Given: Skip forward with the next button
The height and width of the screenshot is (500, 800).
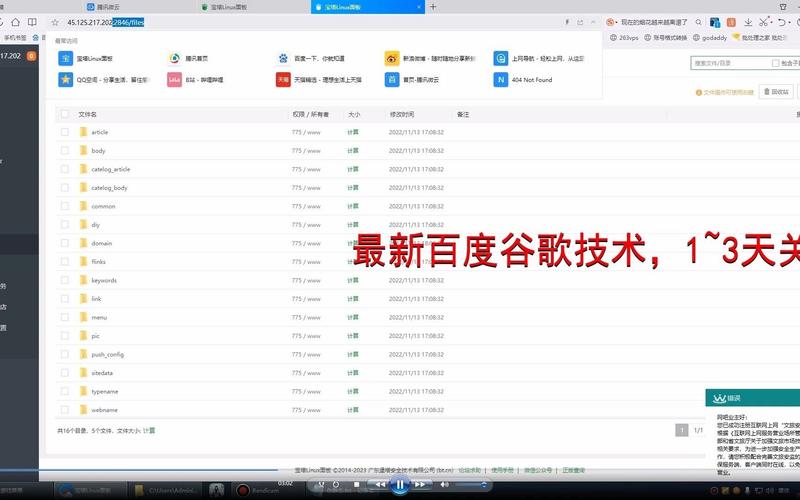Looking at the screenshot, I should 419,484.
